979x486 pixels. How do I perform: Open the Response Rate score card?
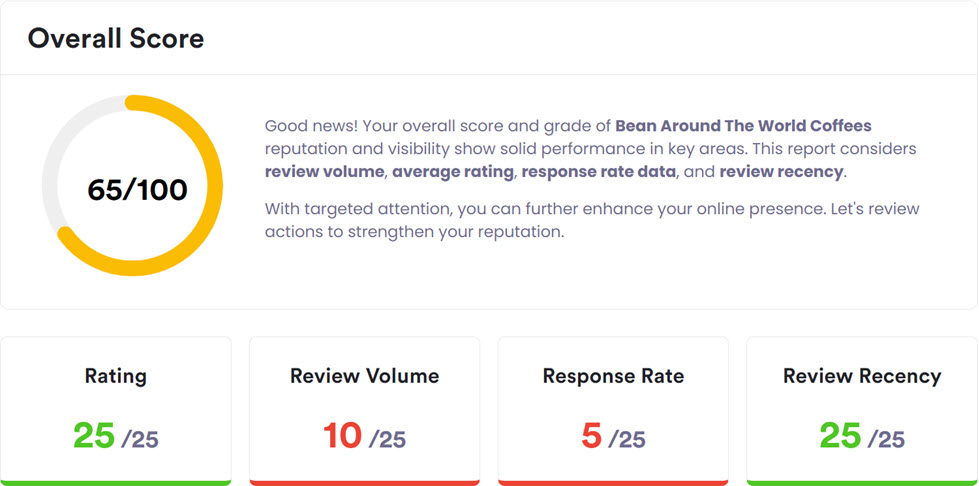pos(613,411)
